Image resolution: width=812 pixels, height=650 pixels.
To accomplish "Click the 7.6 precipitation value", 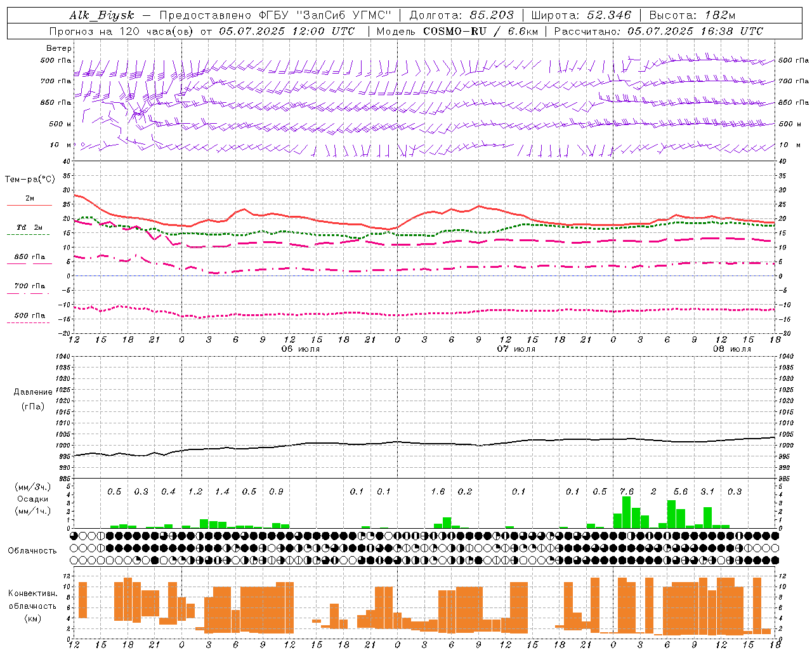I will (627, 492).
